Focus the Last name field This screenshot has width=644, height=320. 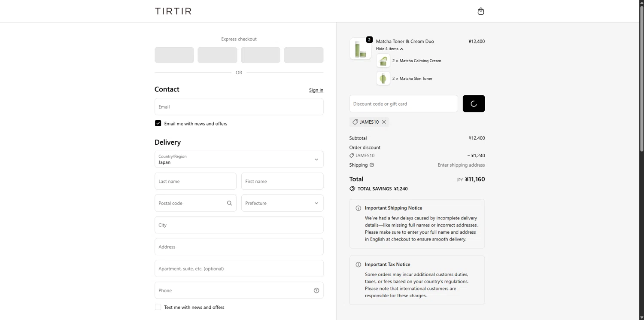coord(195,181)
